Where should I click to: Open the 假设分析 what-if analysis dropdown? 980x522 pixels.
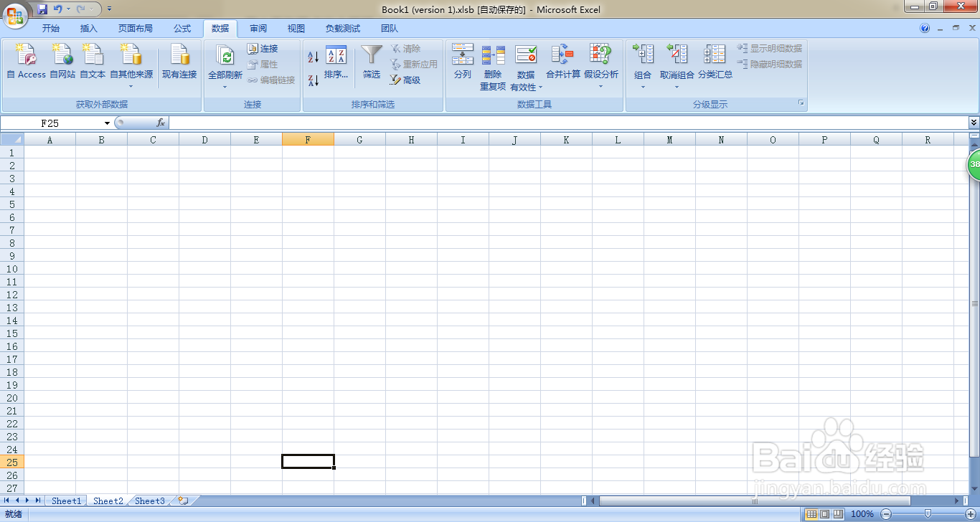(600, 87)
